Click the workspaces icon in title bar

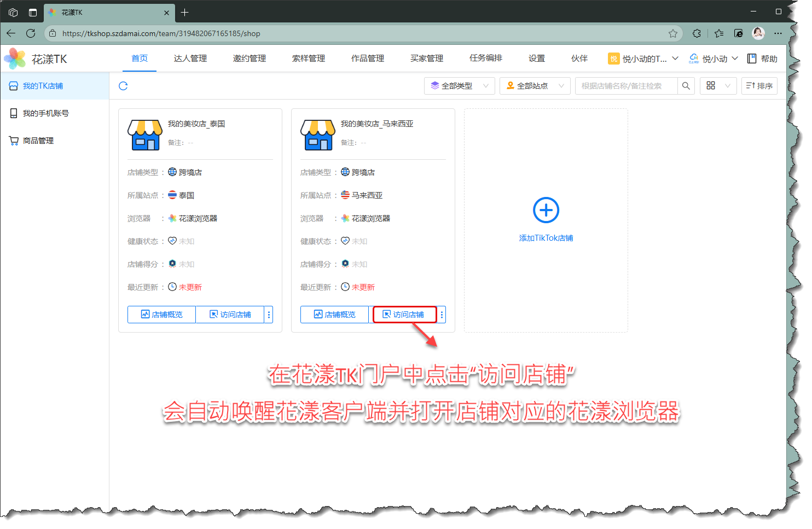click(13, 12)
